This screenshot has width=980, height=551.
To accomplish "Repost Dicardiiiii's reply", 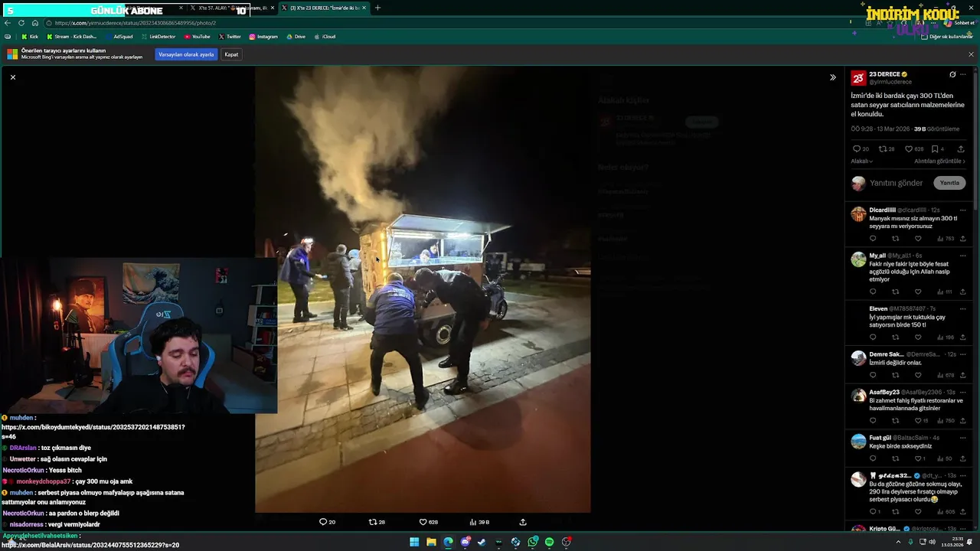I will point(895,239).
